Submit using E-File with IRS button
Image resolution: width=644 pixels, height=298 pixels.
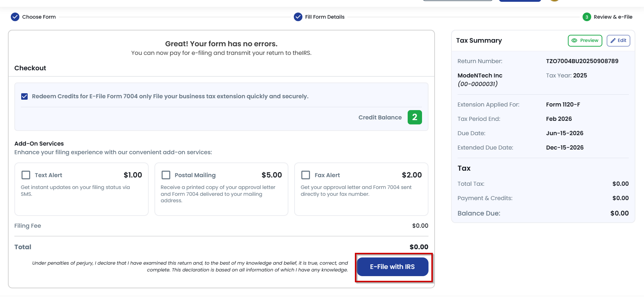pyautogui.click(x=393, y=267)
